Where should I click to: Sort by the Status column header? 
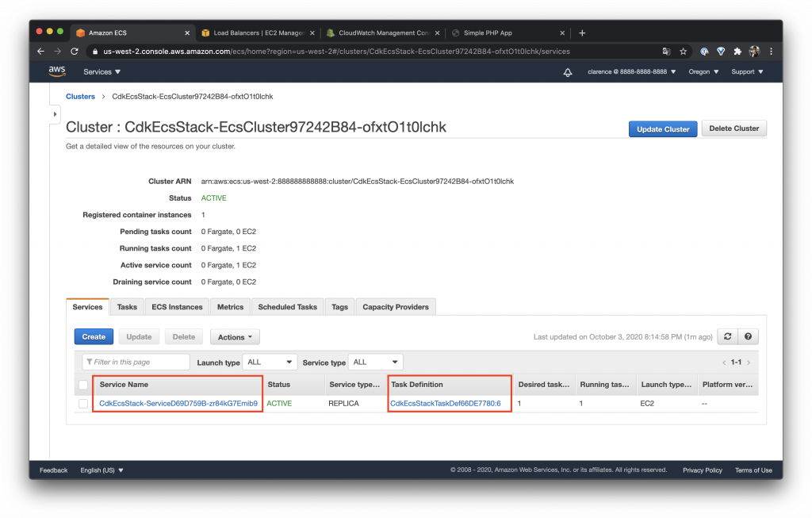278,385
